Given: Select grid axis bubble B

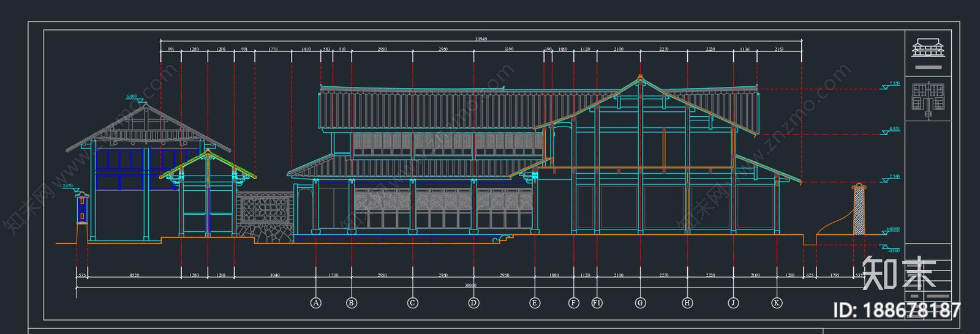Looking at the screenshot, I should [352, 303].
